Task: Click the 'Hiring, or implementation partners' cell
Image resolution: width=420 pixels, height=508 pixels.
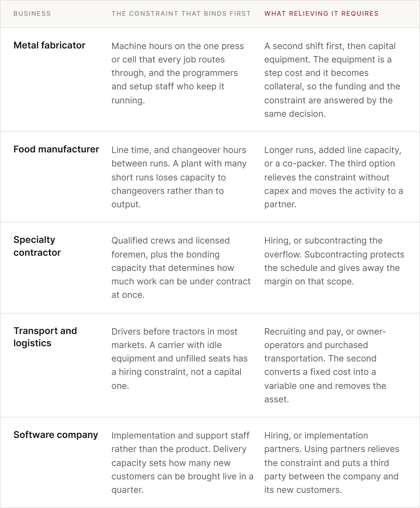Action: tap(332, 462)
